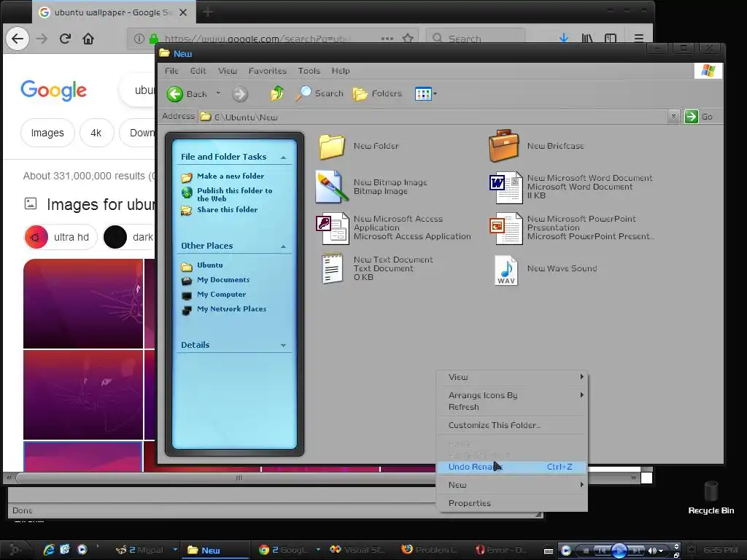
Task: Open the Views dropdown in the Explorer toolbar
Action: pos(425,94)
